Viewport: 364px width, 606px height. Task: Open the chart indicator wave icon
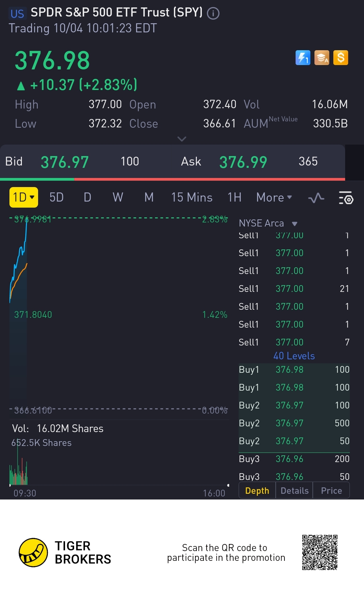[316, 198]
